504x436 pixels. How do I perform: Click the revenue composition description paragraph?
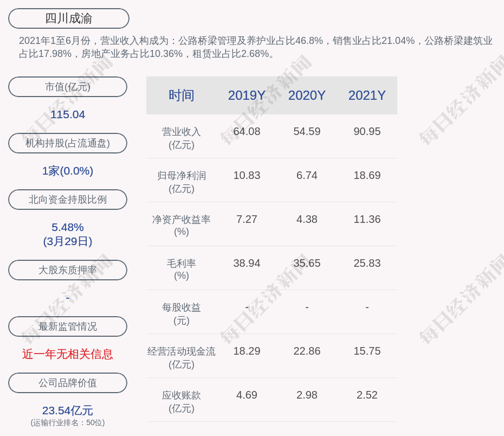tap(256, 47)
